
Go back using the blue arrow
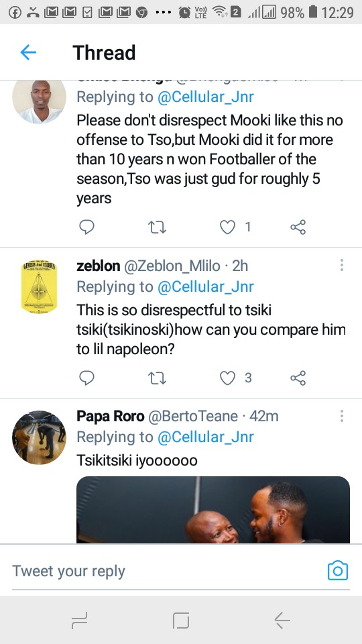pos(28,52)
